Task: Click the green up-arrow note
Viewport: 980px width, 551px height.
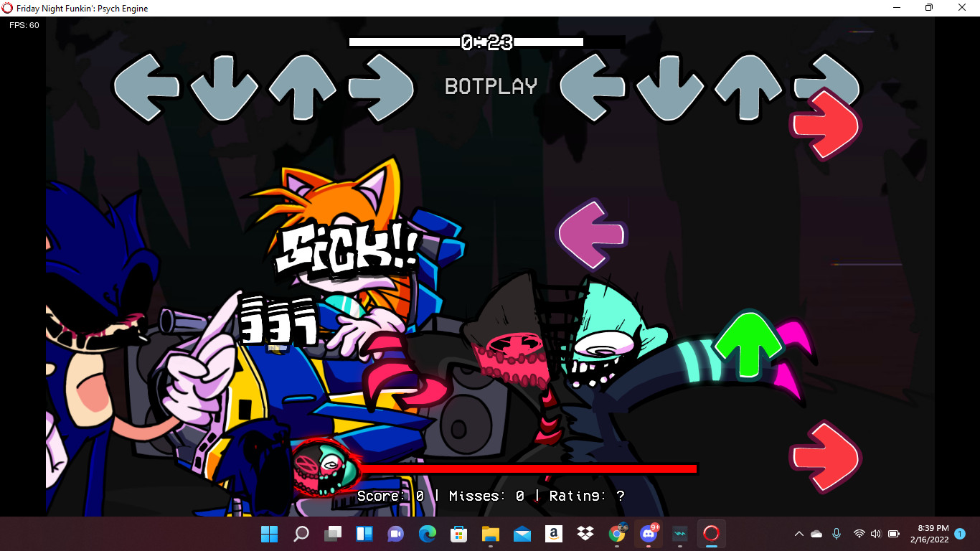Action: pyautogui.click(x=748, y=346)
